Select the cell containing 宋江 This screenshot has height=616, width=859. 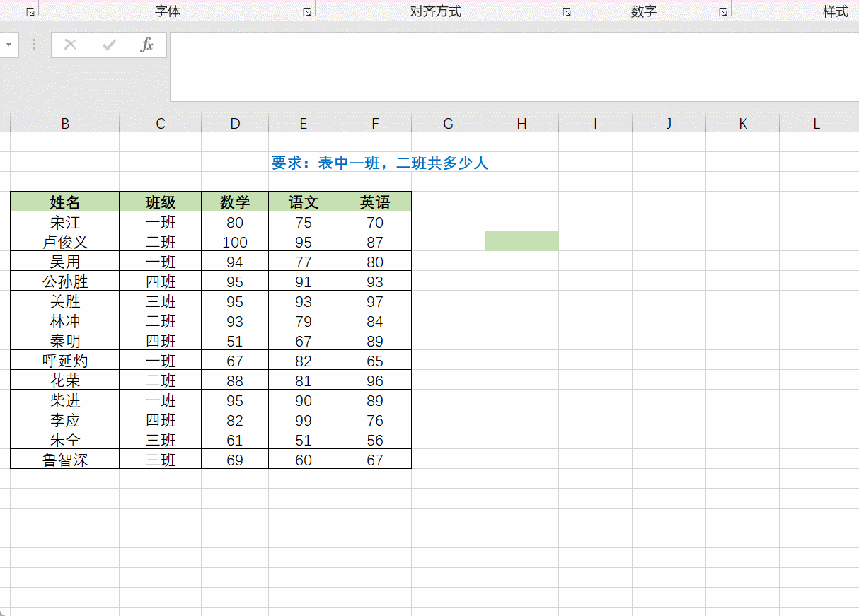[65, 221]
